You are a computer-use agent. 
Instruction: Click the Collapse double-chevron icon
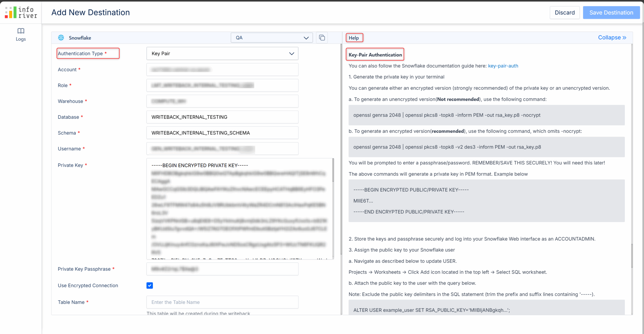(624, 38)
